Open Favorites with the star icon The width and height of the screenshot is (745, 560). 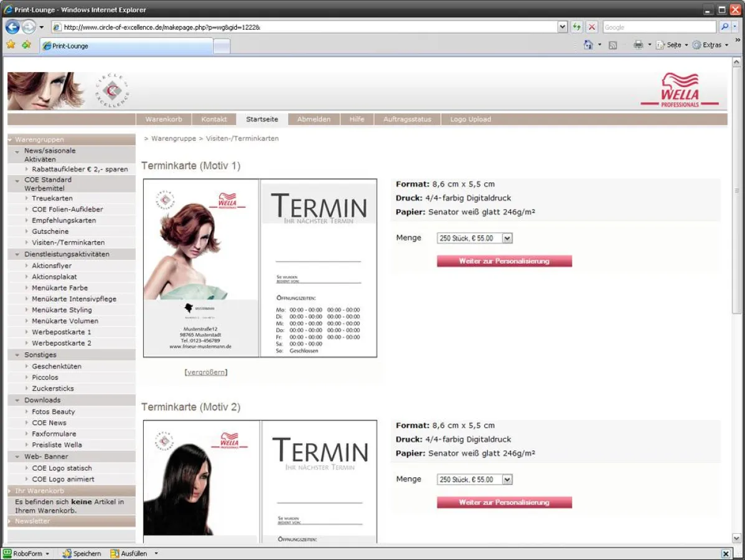[x=11, y=44]
